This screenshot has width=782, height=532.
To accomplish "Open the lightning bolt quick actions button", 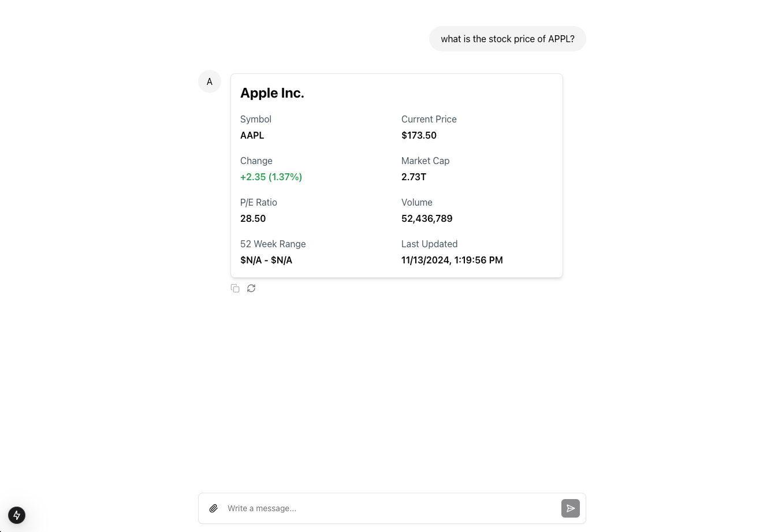I will click(16, 515).
